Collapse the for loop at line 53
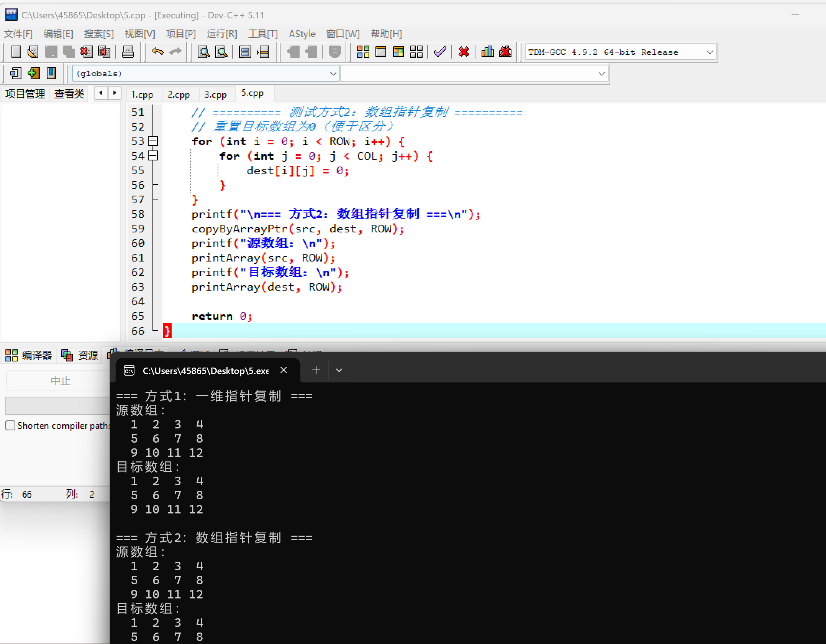The width and height of the screenshot is (826, 644). tap(153, 141)
